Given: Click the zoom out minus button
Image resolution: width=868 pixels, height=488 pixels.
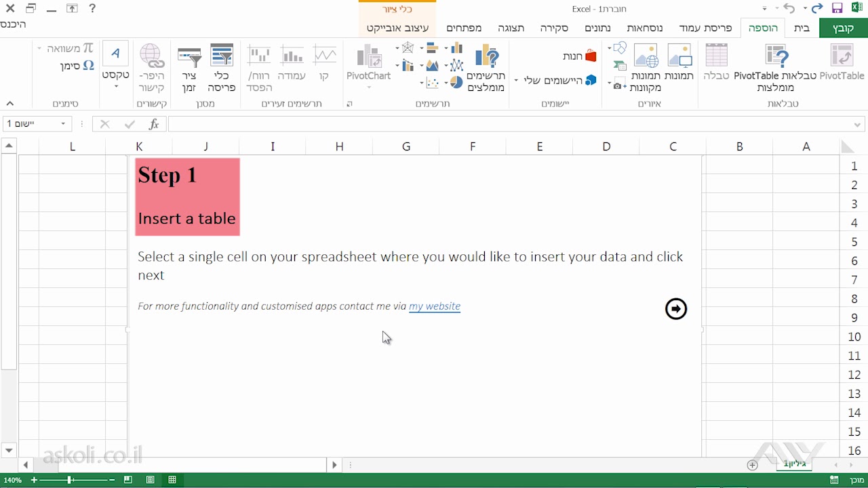Looking at the screenshot, I should pyautogui.click(x=113, y=480).
